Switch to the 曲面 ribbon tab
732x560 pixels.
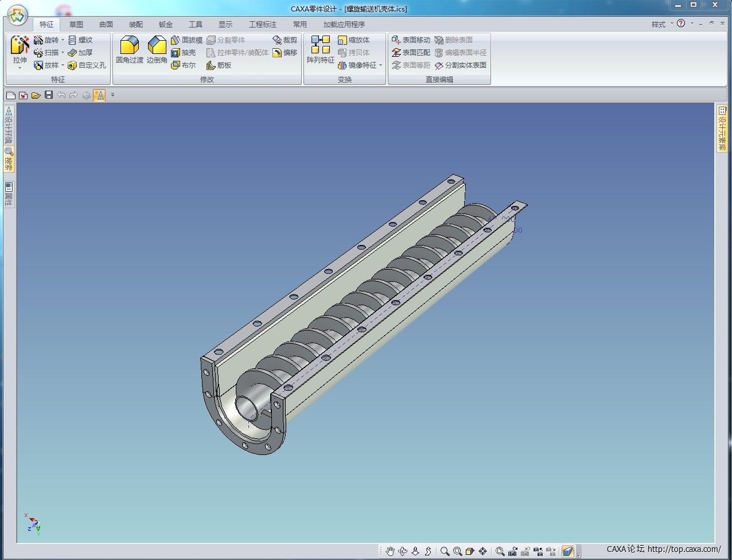106,24
